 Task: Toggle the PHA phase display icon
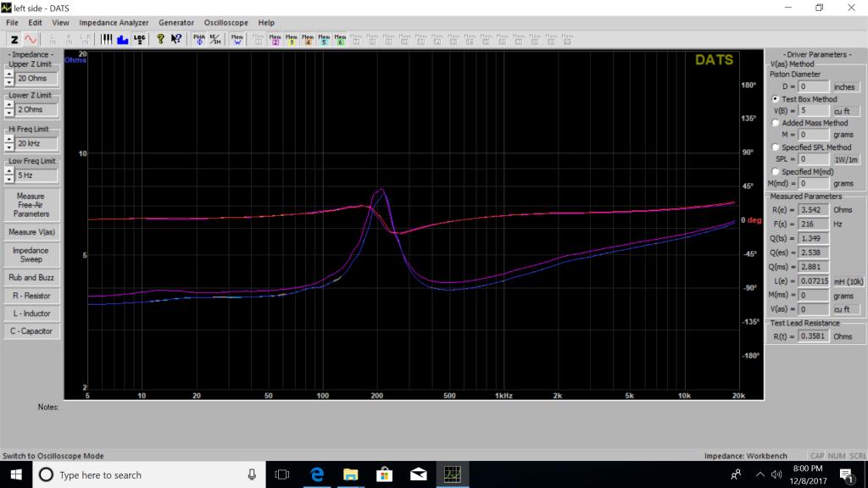(x=198, y=39)
